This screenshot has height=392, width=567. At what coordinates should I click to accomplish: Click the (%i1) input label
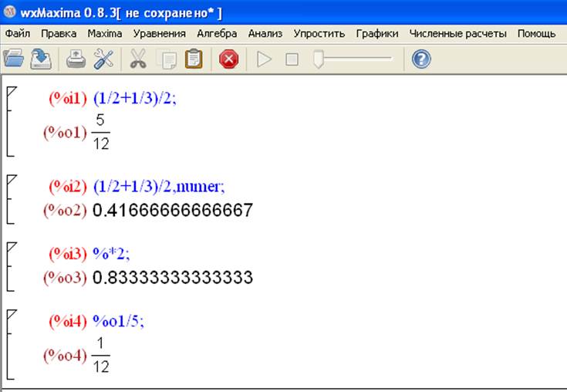point(68,98)
